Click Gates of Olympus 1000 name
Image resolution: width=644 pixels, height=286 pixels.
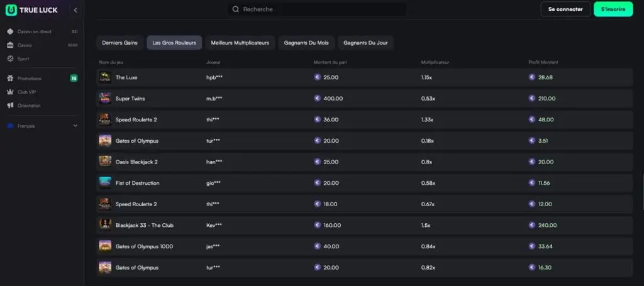pos(144,246)
